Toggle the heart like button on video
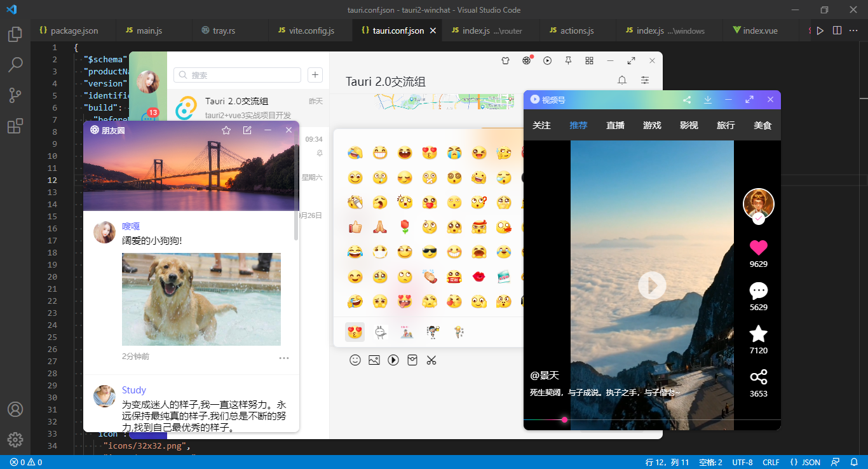 point(758,248)
